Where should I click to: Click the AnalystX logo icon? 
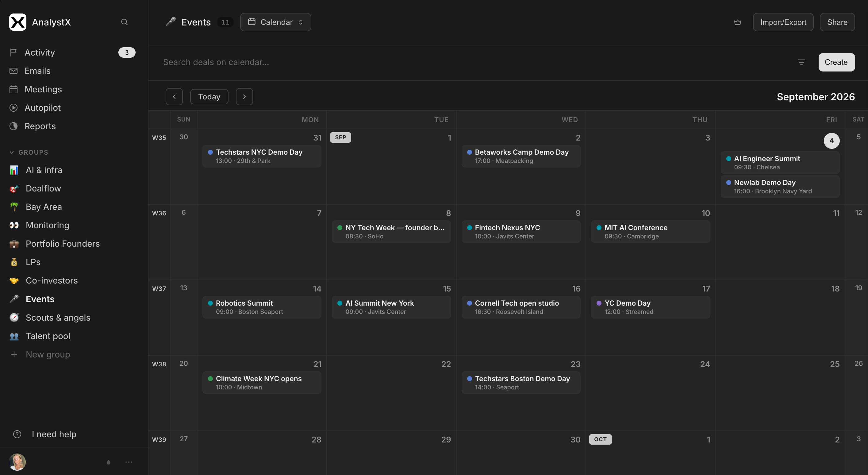tap(17, 22)
